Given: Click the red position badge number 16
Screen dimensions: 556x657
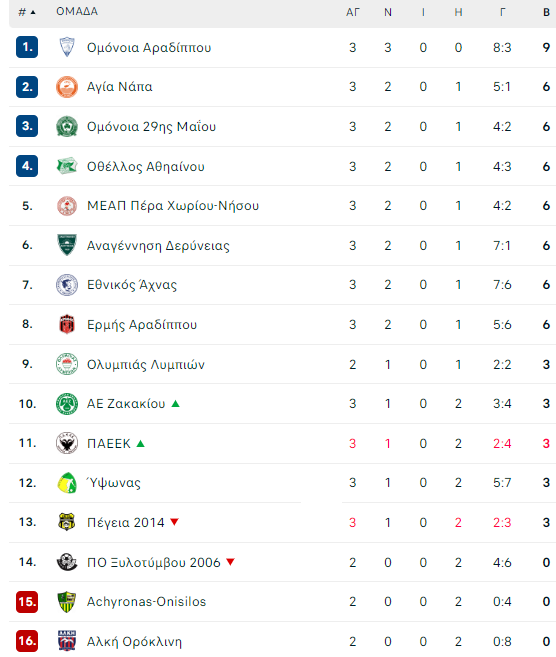Looking at the screenshot, I should click(x=27, y=641).
